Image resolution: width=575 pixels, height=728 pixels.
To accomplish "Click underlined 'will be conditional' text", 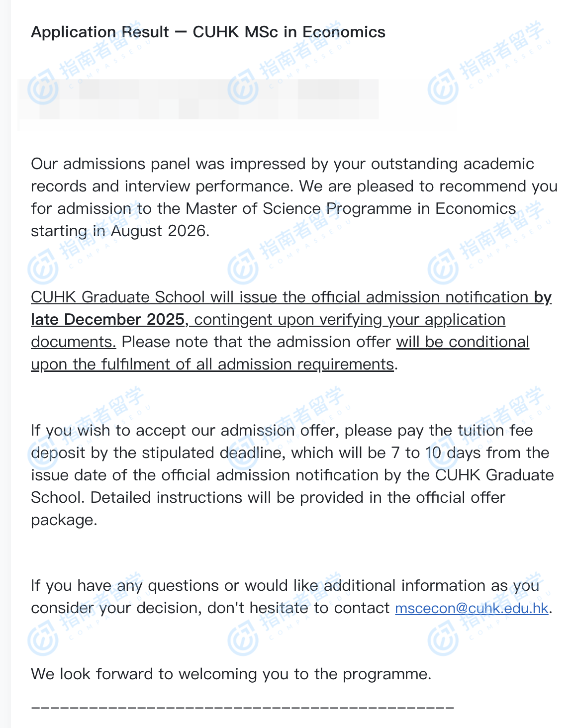I will (x=463, y=342).
